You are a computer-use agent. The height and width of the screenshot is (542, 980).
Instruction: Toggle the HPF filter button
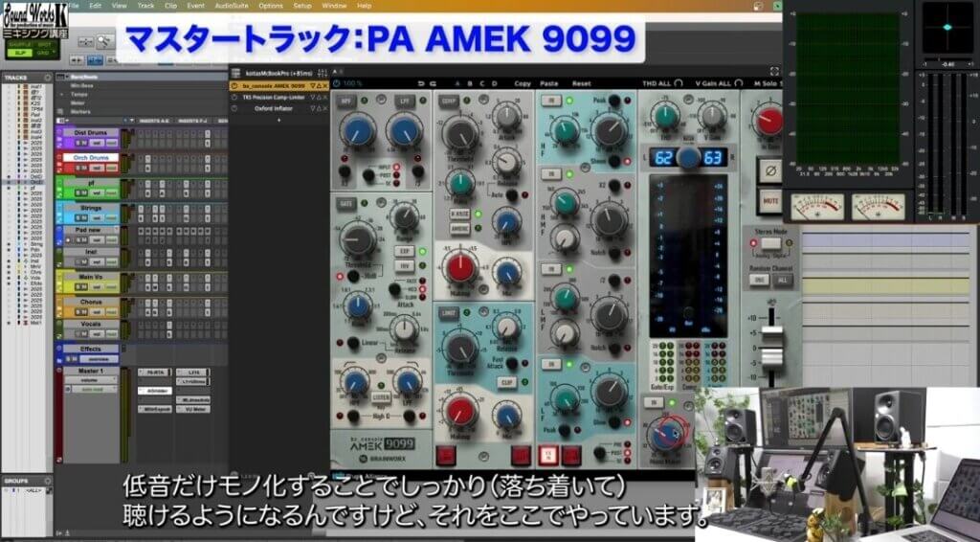(x=345, y=101)
